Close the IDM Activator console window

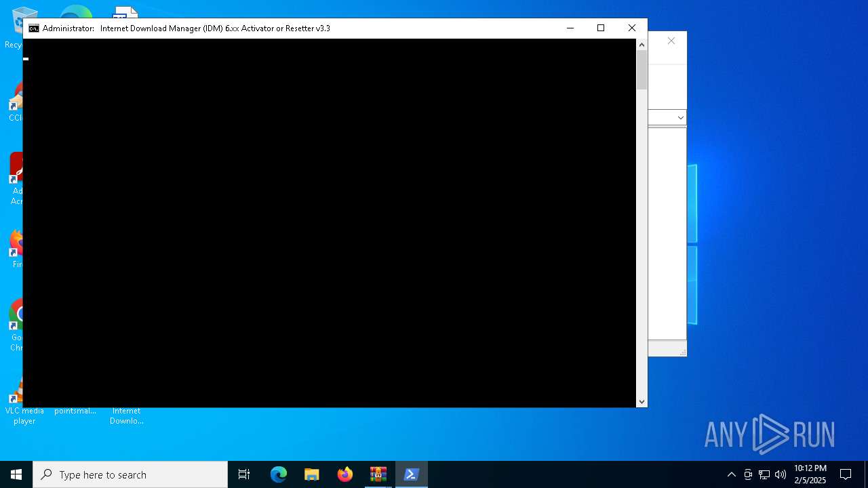coord(632,28)
